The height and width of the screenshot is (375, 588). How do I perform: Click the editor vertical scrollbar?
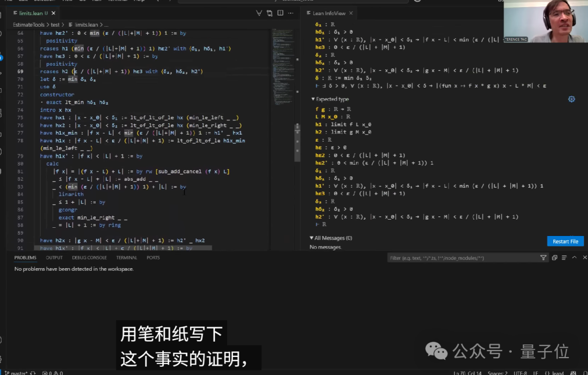point(297,143)
